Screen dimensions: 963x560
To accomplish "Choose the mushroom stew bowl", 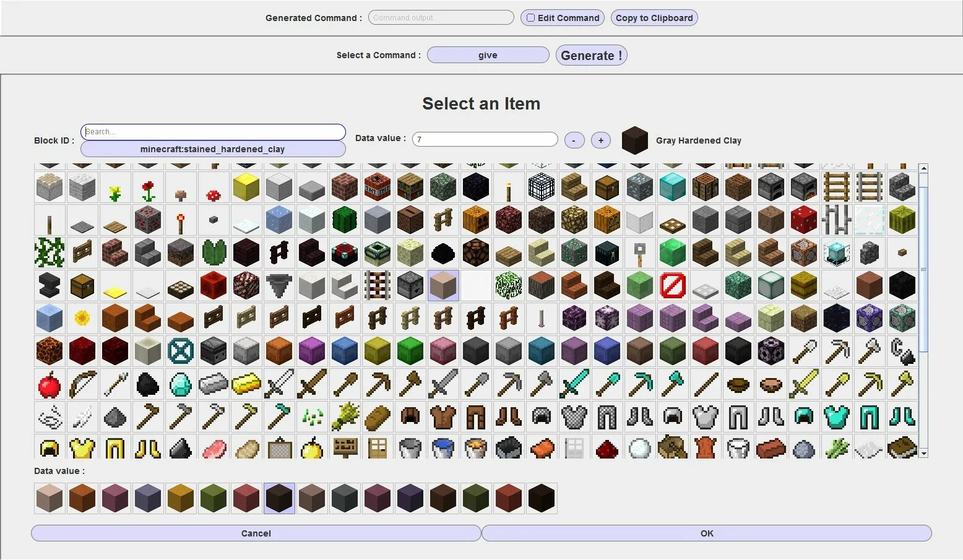I will (771, 384).
